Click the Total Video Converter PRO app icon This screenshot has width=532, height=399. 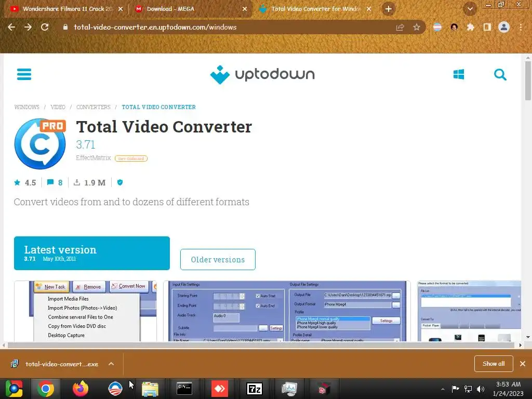tap(40, 143)
